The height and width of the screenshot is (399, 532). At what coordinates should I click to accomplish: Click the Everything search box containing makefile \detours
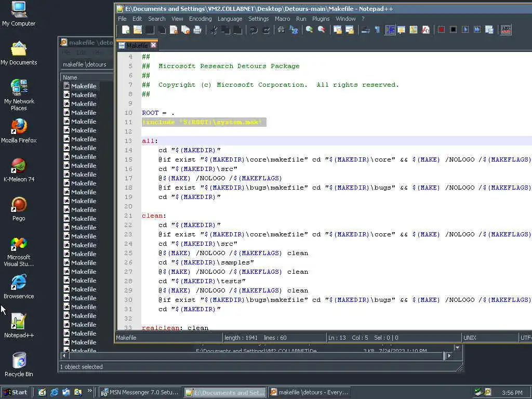(87, 64)
